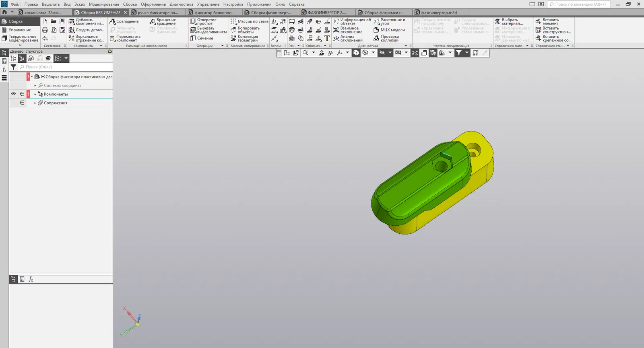Insert text label T icon
This screenshot has height=348, width=644.
pos(327,38)
